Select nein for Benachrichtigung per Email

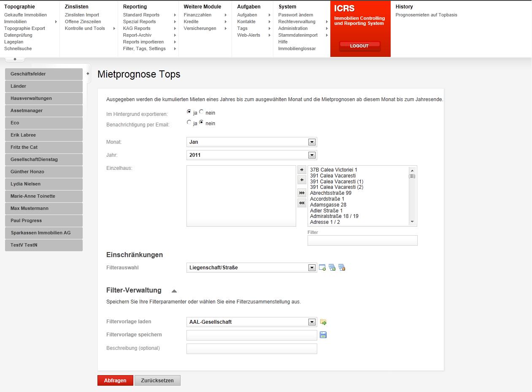tap(202, 123)
